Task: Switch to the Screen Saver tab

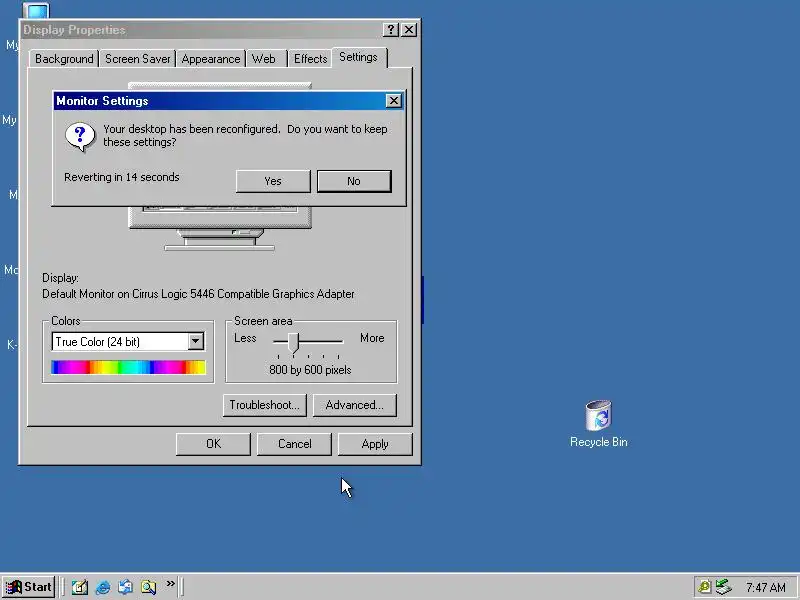Action: [x=138, y=59]
